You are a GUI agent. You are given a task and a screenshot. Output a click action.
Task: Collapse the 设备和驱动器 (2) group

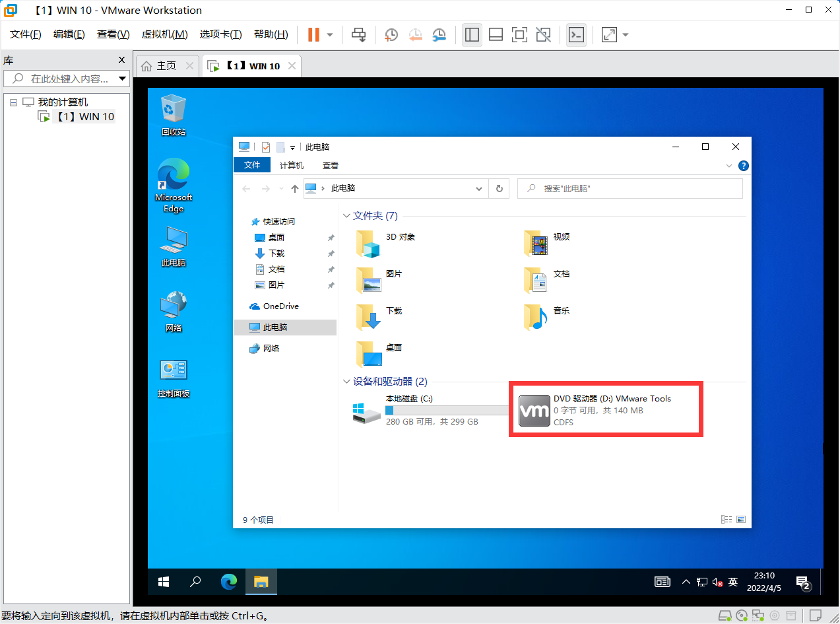pos(346,382)
